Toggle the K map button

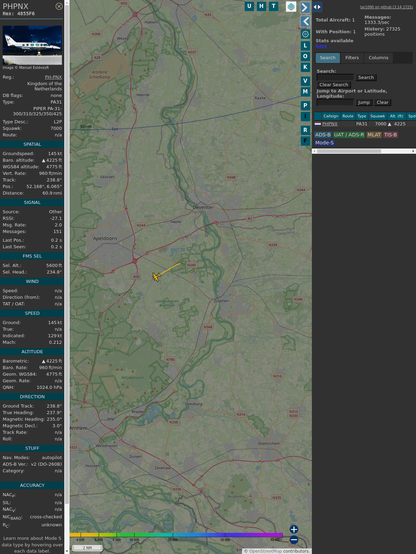pyautogui.click(x=305, y=67)
